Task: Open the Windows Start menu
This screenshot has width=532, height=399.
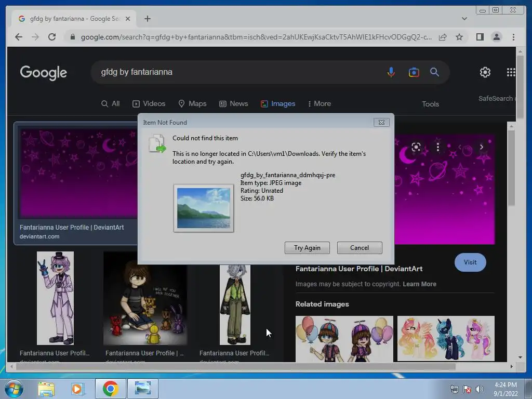Action: [x=14, y=389]
